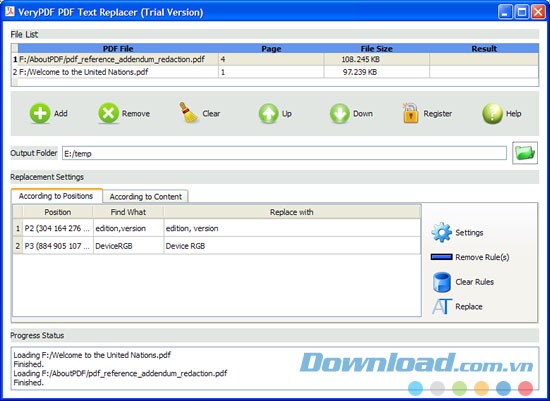Click Replace with cell 'Device RGB'

click(292, 246)
